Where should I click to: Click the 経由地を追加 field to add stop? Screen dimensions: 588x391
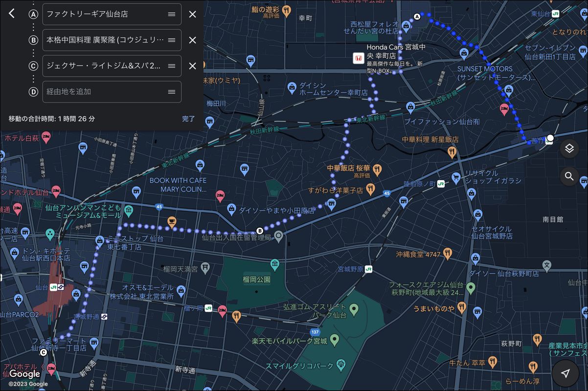point(112,92)
